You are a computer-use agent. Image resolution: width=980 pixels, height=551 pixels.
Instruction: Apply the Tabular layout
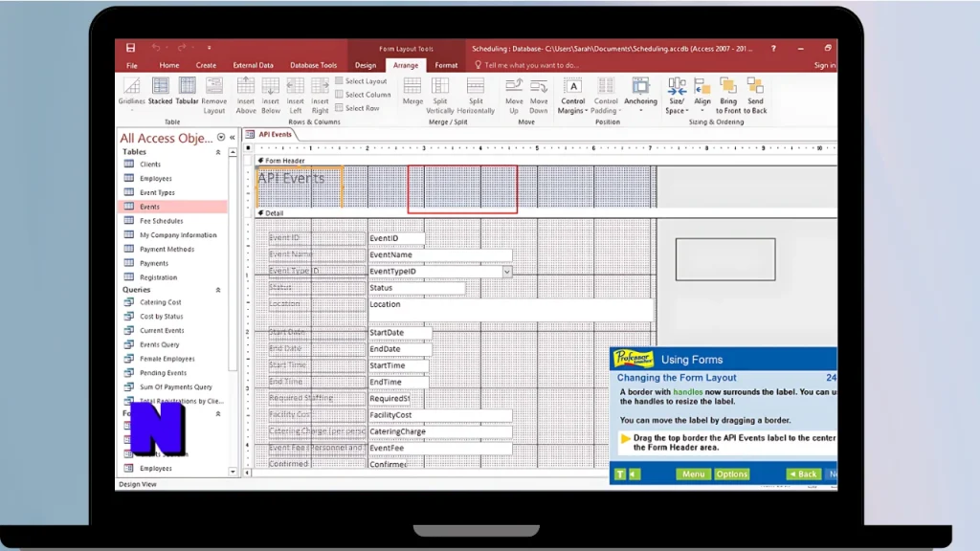(187, 91)
